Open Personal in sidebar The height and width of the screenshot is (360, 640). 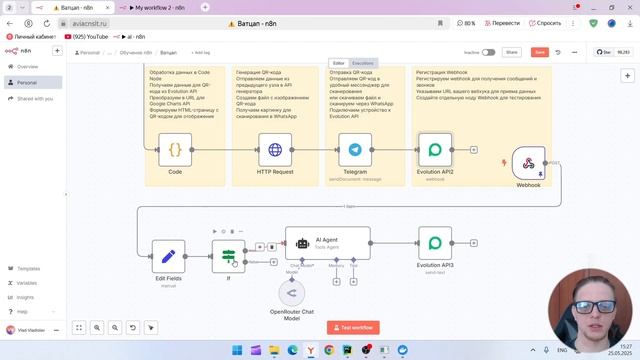(33, 82)
